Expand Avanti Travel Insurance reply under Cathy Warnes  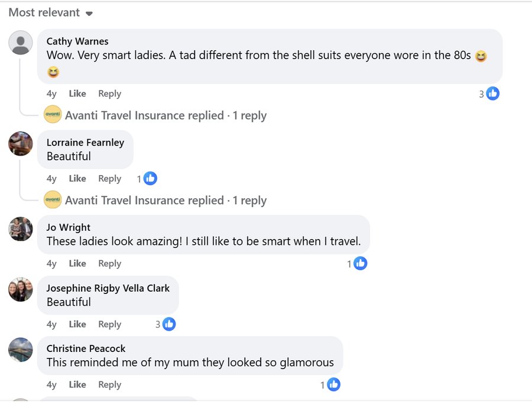coord(166,115)
